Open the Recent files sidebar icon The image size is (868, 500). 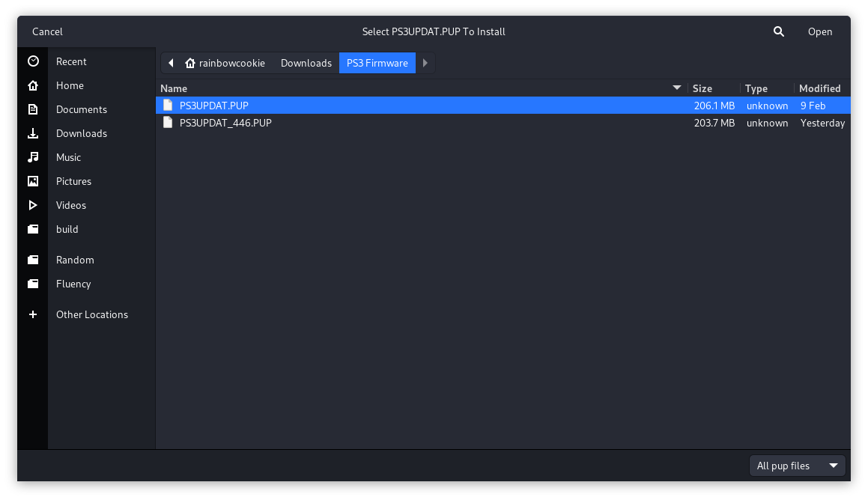coord(33,61)
